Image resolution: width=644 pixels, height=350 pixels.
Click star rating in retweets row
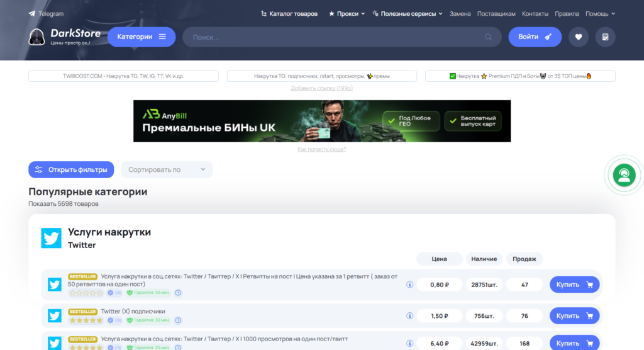(86, 293)
